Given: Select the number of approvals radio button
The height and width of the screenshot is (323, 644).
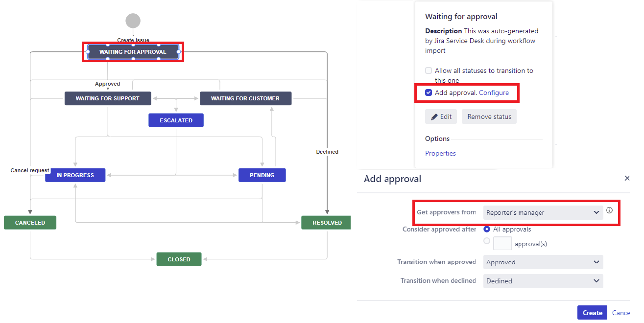Looking at the screenshot, I should [487, 241].
